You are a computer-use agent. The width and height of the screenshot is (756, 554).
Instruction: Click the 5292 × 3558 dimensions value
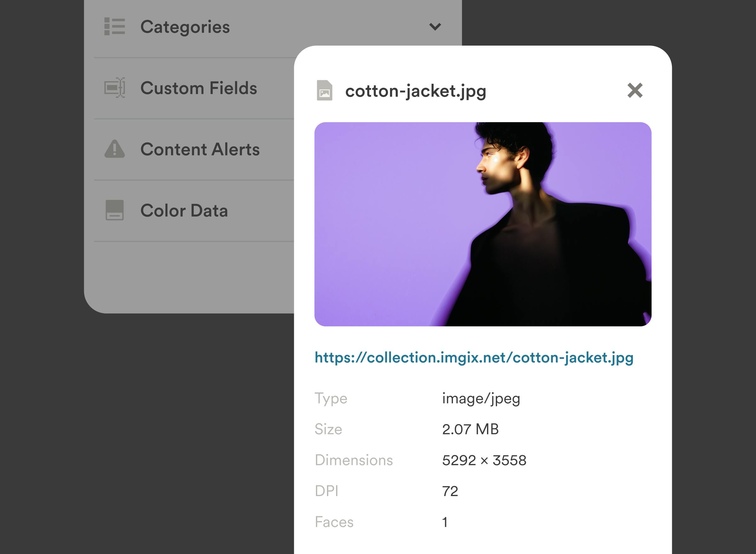tap(484, 460)
